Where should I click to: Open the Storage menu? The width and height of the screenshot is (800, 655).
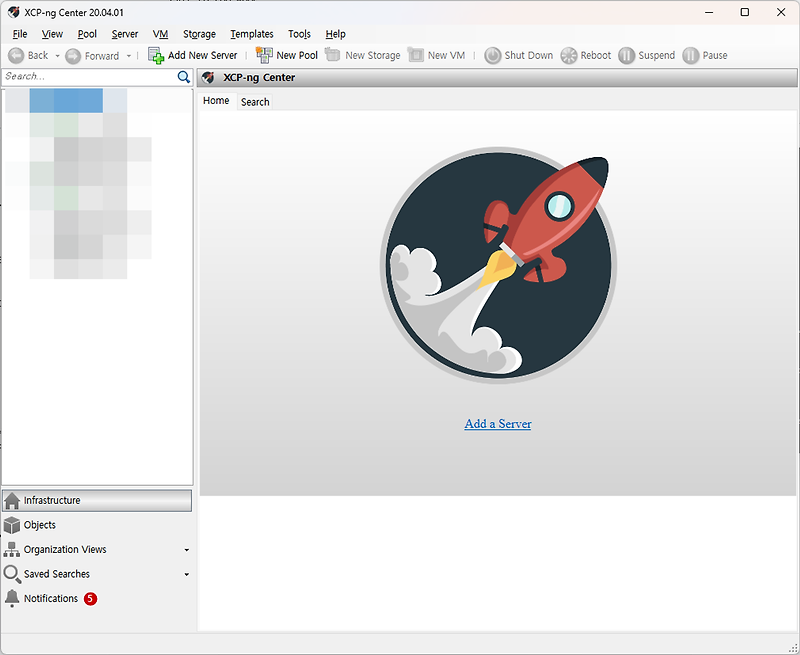199,34
